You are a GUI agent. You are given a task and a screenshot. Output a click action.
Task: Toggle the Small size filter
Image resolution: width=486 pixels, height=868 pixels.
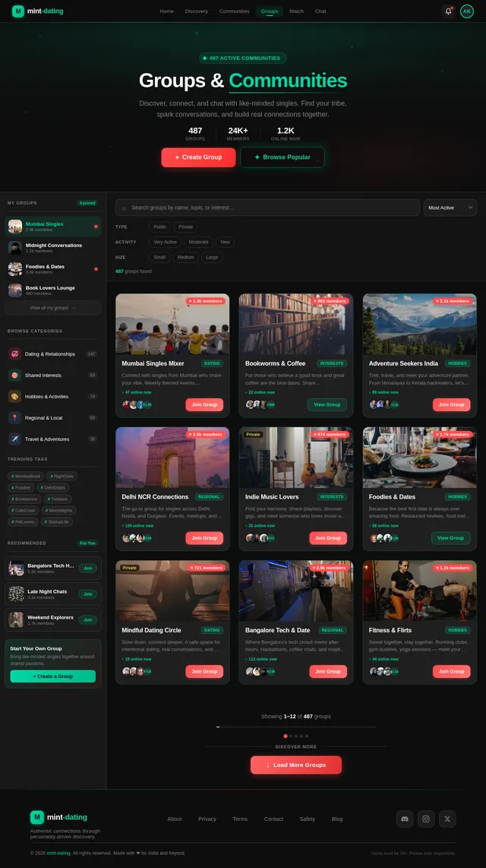pyautogui.click(x=159, y=258)
